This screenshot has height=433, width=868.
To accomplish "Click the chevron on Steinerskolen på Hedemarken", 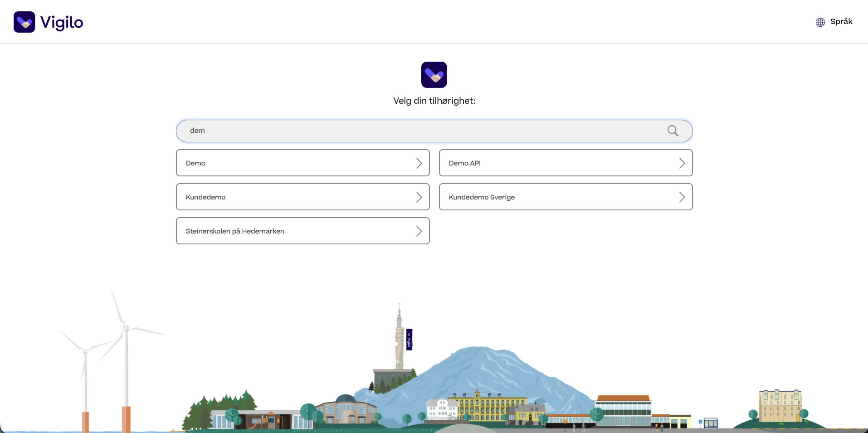I will click(x=419, y=231).
